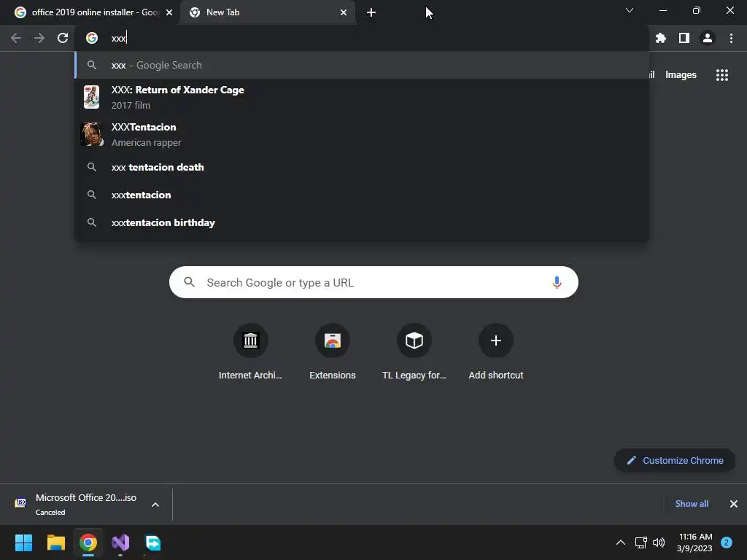This screenshot has width=747, height=560.
Task: Open the notification badge showing 2
Action: 727,542
